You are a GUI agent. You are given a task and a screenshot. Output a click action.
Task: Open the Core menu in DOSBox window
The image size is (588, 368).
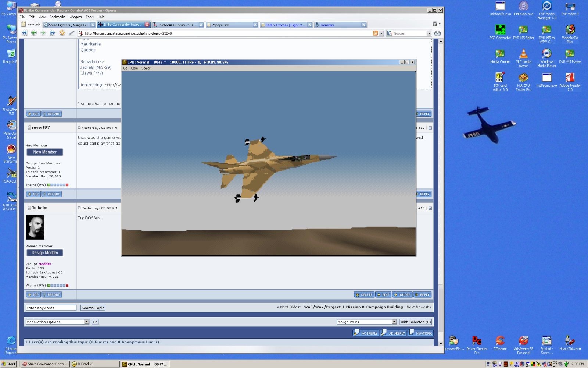tap(134, 68)
